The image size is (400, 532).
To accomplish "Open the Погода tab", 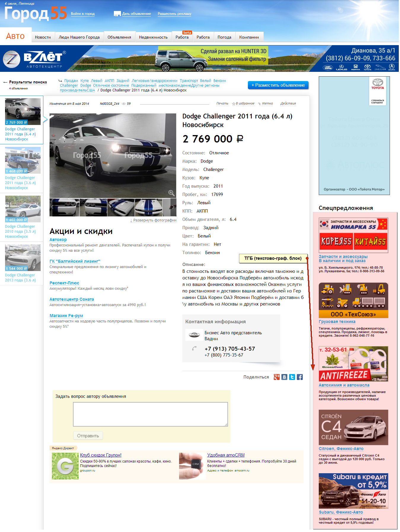I will point(224,37).
